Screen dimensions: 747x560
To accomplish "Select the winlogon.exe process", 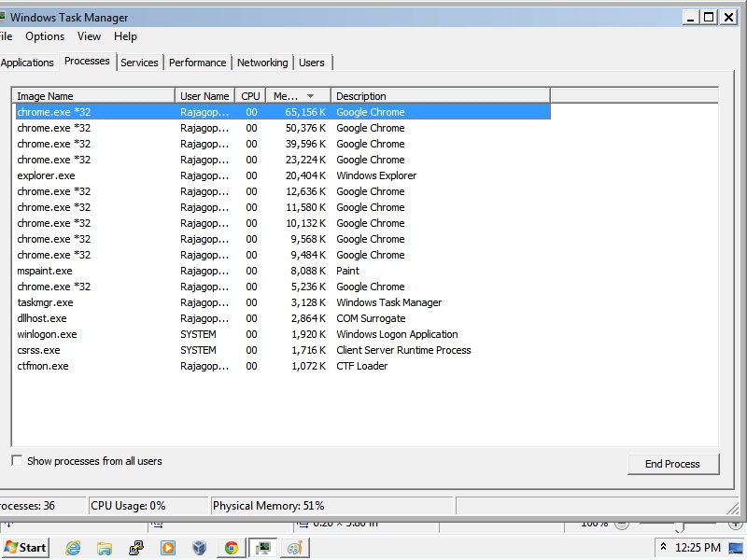I will click(282, 334).
